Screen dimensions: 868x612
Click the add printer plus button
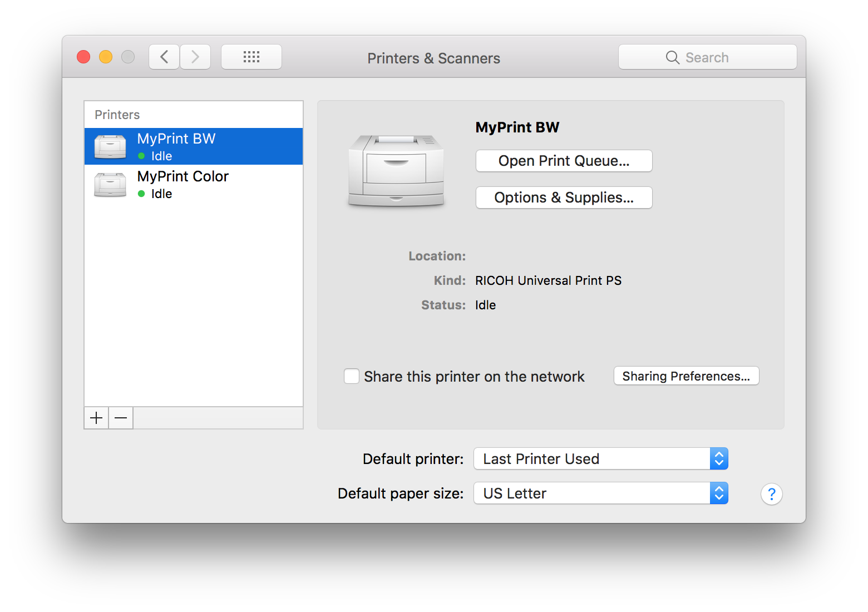point(96,418)
